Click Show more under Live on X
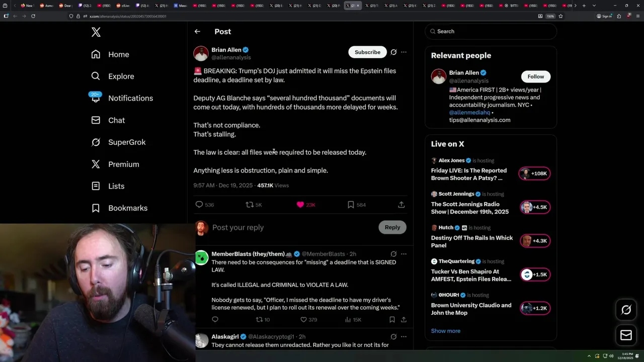 [445, 331]
